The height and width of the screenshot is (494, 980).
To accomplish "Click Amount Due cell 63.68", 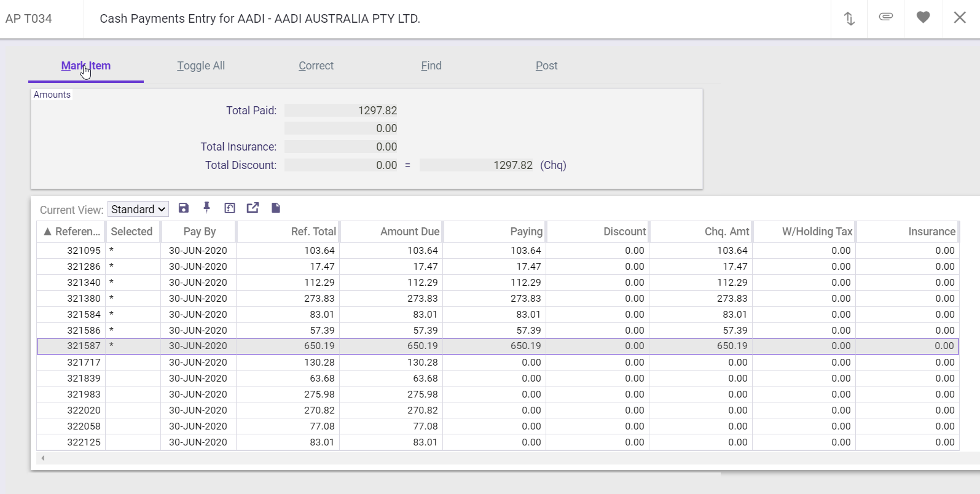I will [391, 378].
